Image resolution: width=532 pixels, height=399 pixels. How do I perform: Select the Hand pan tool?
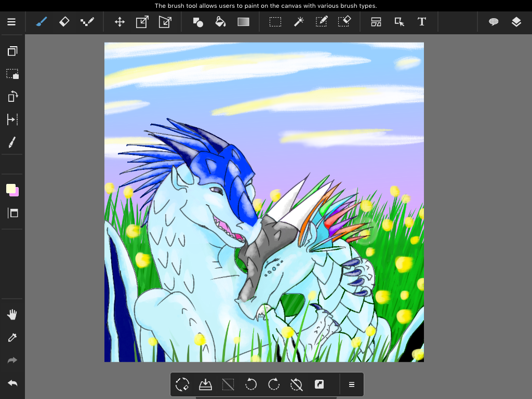(12, 315)
